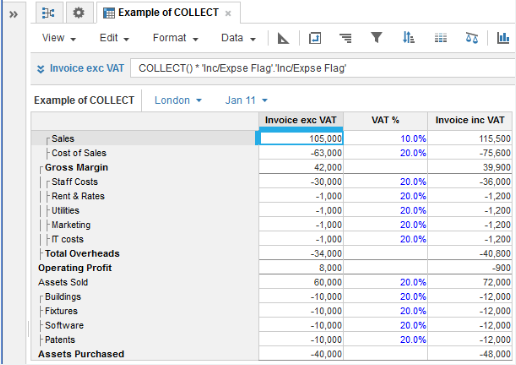The width and height of the screenshot is (516, 365).
Task: Select the Utilities row label
Action: coord(65,211)
